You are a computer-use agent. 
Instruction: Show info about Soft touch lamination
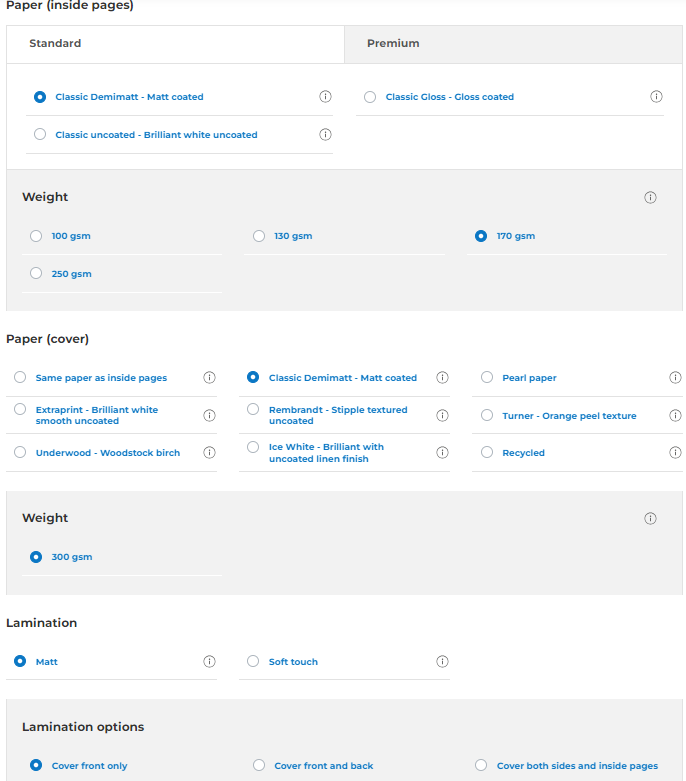(x=442, y=662)
